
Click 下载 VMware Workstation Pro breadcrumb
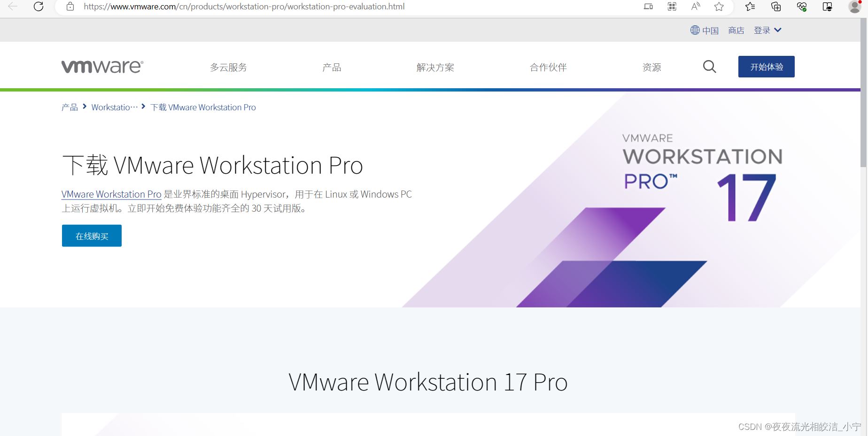click(x=203, y=107)
